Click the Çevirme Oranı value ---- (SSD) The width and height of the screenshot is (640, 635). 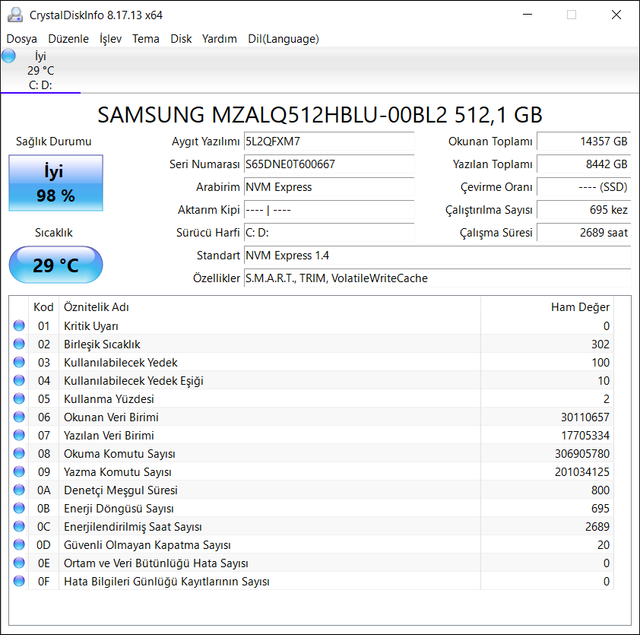coord(584,187)
